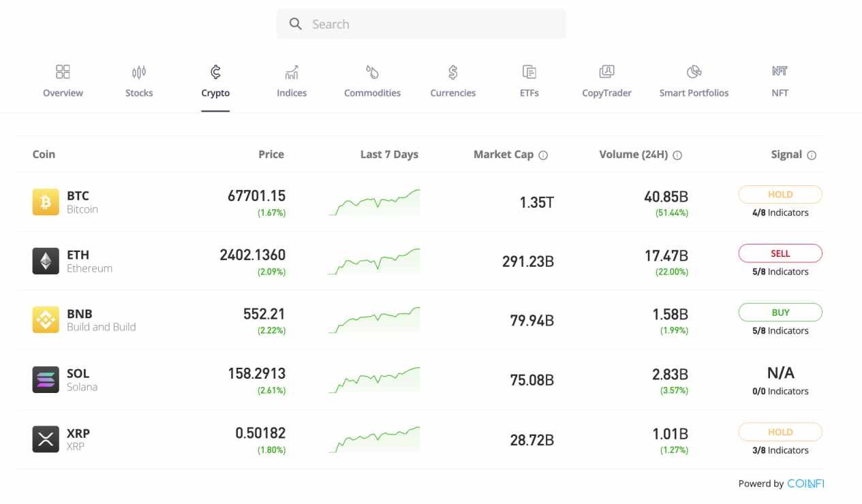
Task: Click the 17.47B volume value
Action: click(666, 256)
